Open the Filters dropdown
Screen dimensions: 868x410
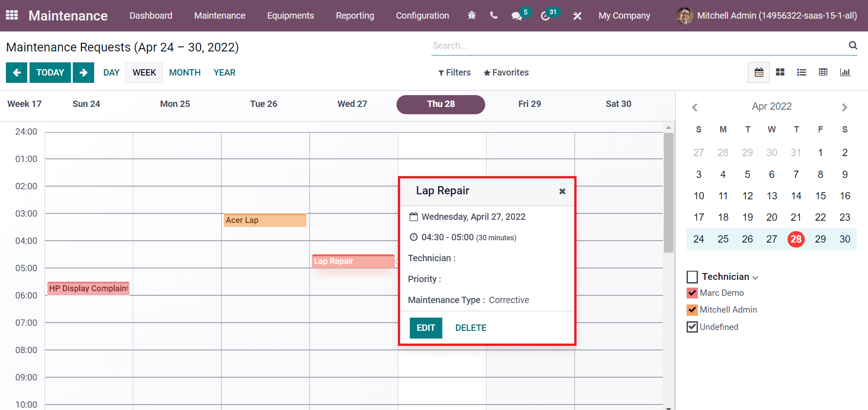point(454,72)
